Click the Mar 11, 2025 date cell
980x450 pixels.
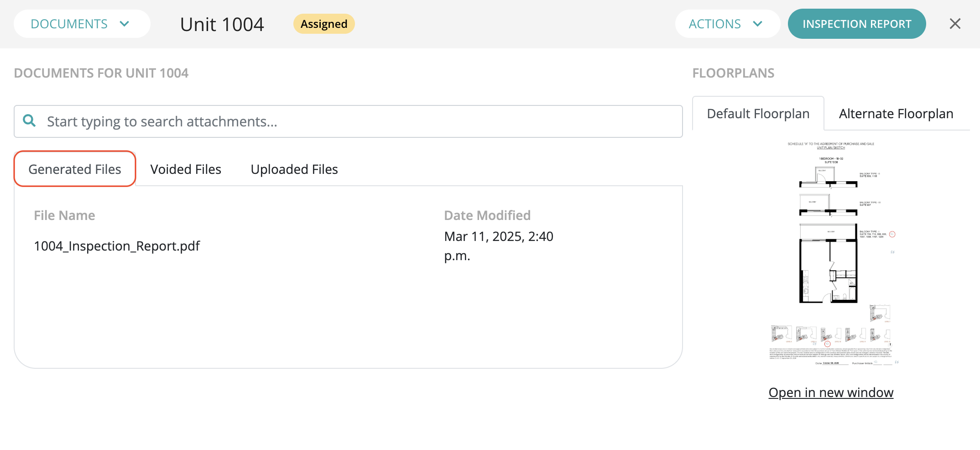(x=499, y=246)
